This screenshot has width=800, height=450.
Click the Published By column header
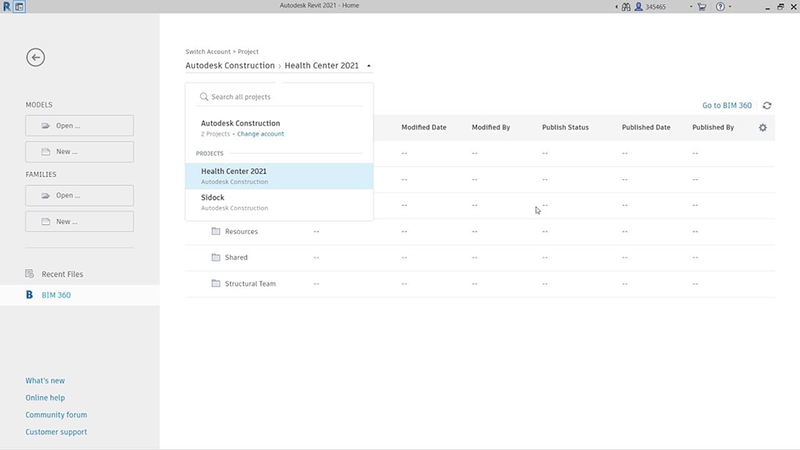pos(713,128)
